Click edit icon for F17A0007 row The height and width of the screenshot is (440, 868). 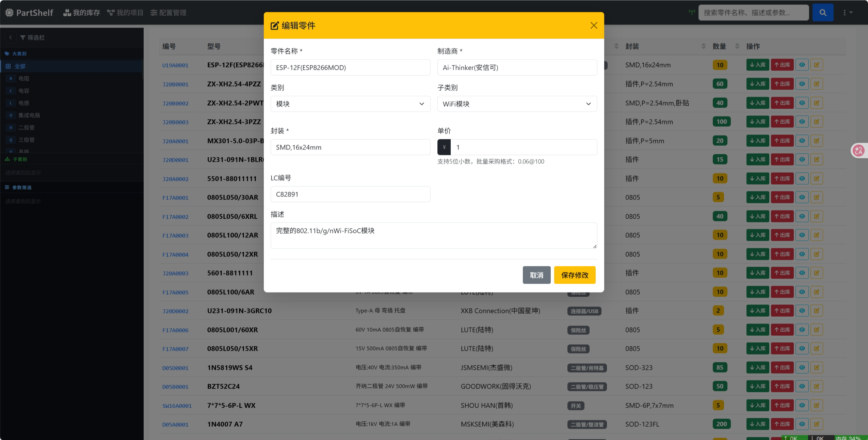[817, 348]
